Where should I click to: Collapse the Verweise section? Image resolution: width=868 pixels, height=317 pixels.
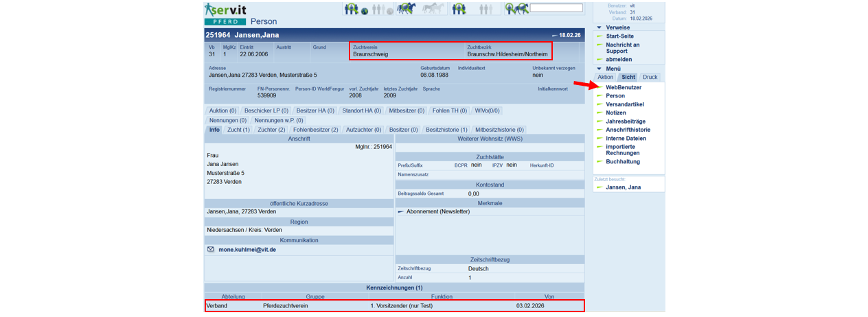[599, 27]
